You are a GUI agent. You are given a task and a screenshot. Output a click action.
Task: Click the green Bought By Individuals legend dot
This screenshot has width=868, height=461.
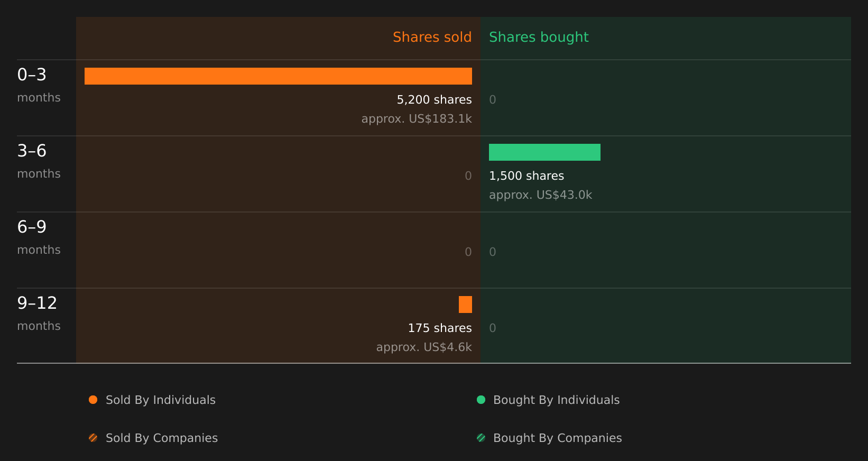coord(481,400)
